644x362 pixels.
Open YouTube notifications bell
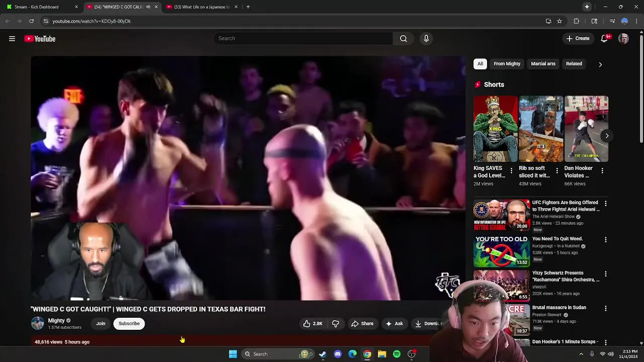pyautogui.click(x=605, y=39)
